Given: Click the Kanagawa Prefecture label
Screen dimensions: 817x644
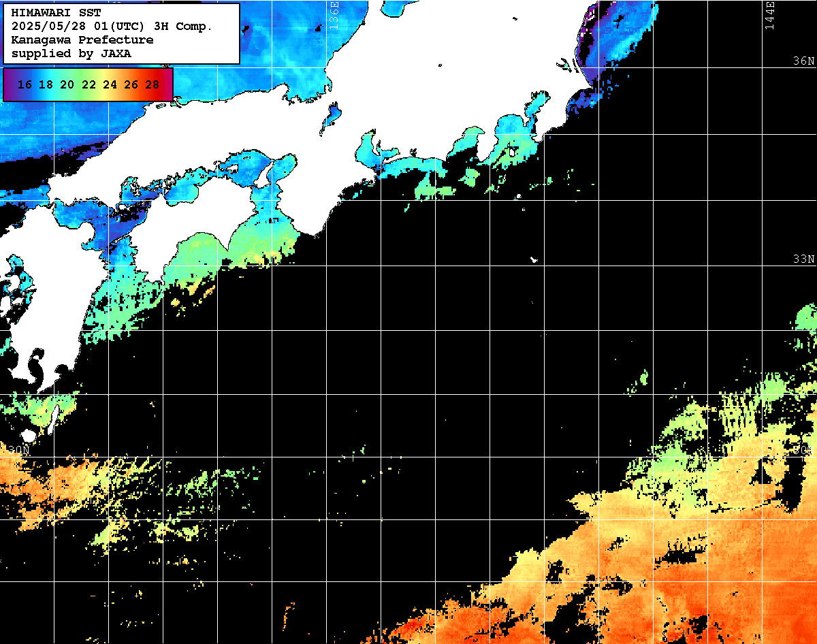Looking at the screenshot, I should point(82,40).
